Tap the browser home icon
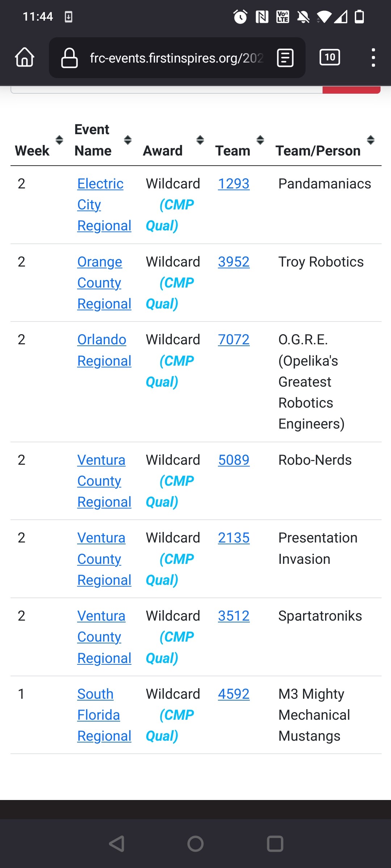Viewport: 391px width, 868px height. tap(25, 58)
